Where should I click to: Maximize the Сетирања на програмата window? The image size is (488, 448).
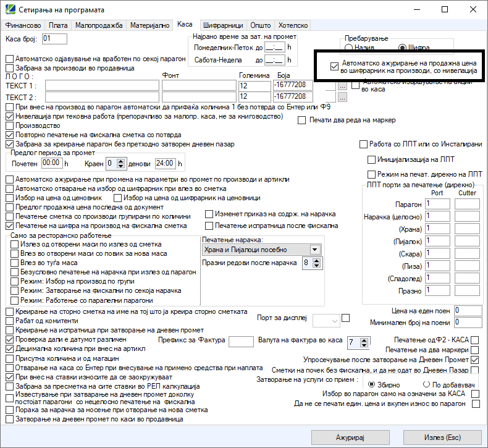click(x=445, y=9)
